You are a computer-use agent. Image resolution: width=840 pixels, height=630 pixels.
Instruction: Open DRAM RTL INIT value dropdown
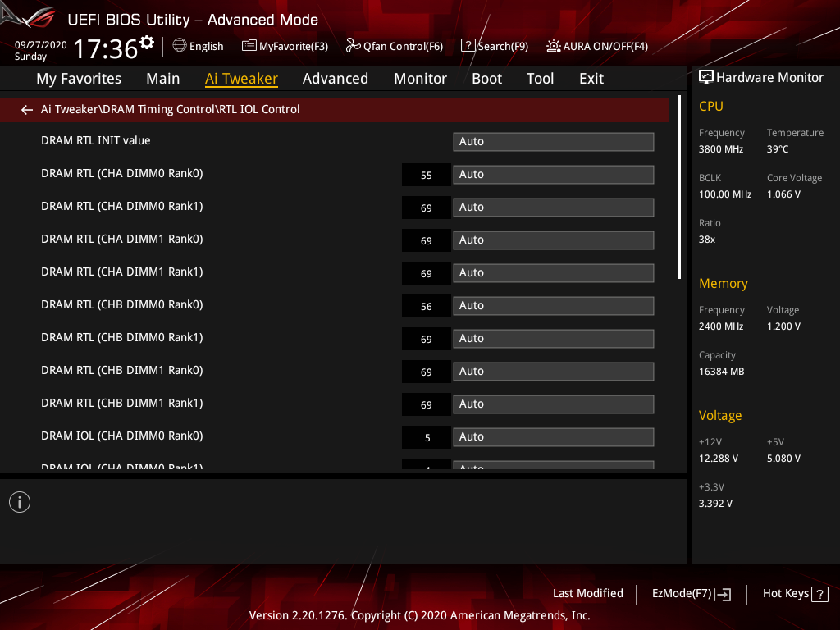point(554,141)
